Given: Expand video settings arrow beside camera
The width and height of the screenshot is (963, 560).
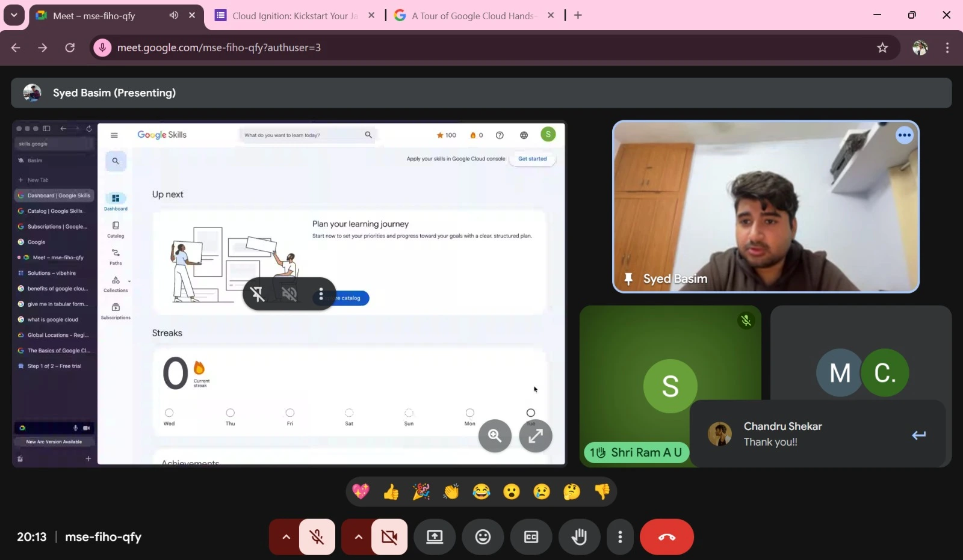Looking at the screenshot, I should pyautogui.click(x=358, y=537).
